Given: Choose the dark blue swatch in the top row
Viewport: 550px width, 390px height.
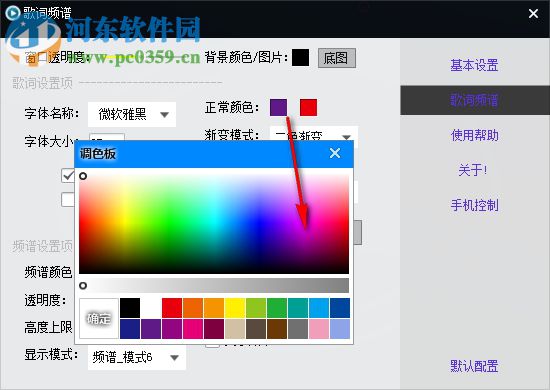Looking at the screenshot, I should [340, 308].
